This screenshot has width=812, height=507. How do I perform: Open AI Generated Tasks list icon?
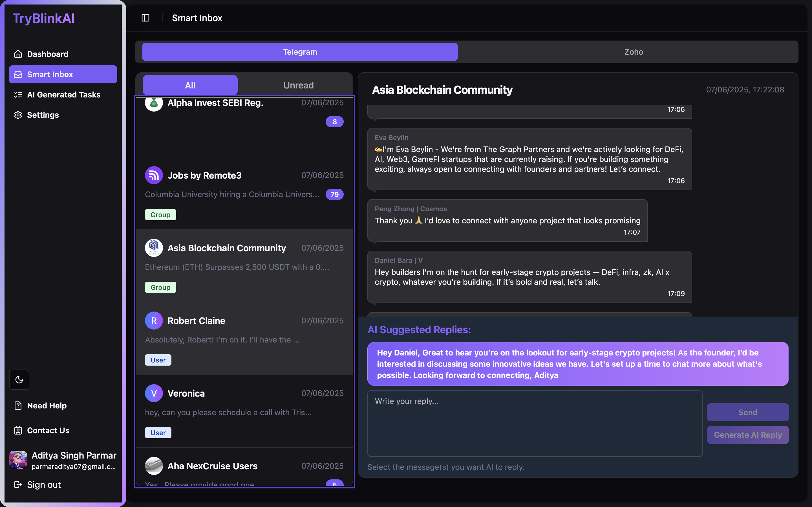pos(18,95)
